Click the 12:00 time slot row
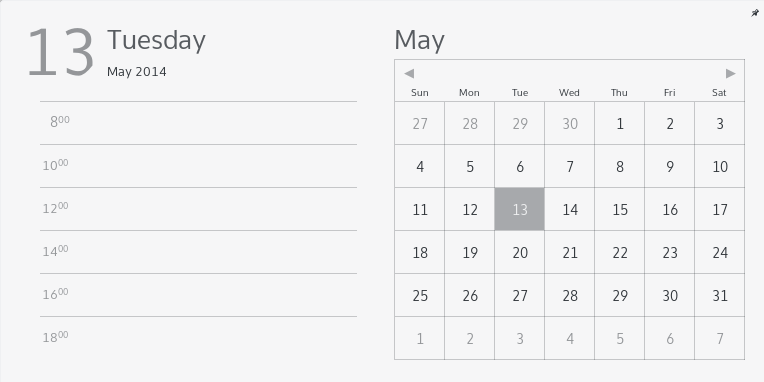764x382 pixels. point(198,209)
